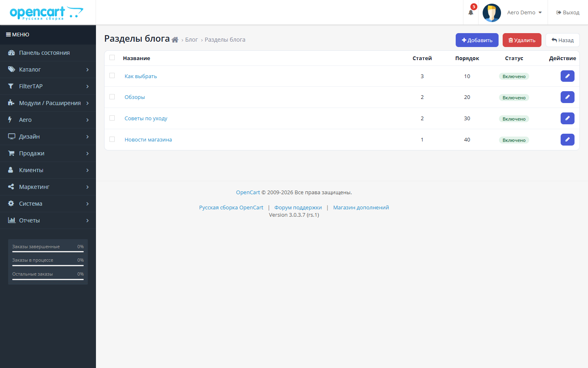Click the Клиенты person icon
The image size is (588, 368).
pos(11,170)
